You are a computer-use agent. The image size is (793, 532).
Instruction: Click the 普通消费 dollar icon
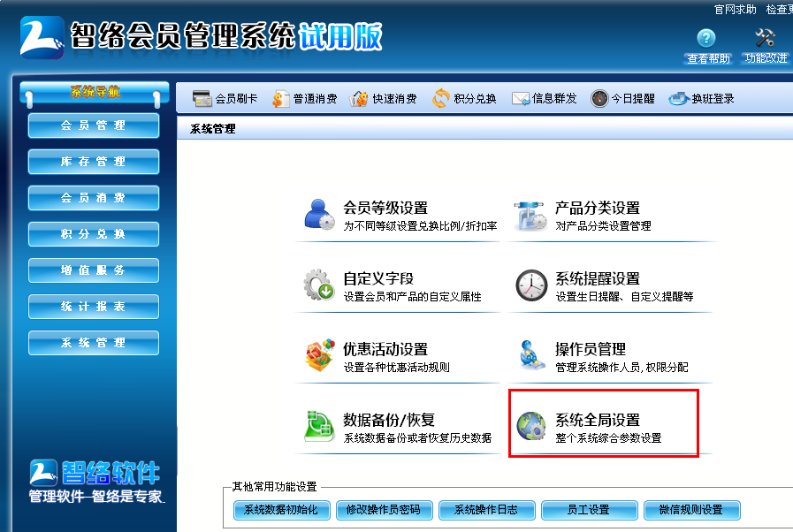[x=280, y=98]
